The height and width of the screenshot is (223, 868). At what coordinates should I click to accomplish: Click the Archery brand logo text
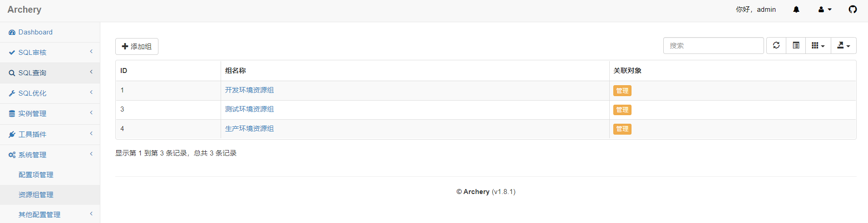(x=25, y=10)
